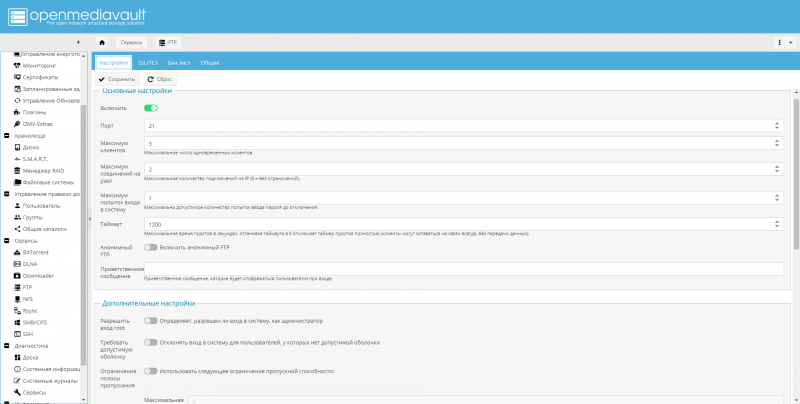Open the Файловые системы folder icon
The width and height of the screenshot is (800, 404).
(x=17, y=183)
